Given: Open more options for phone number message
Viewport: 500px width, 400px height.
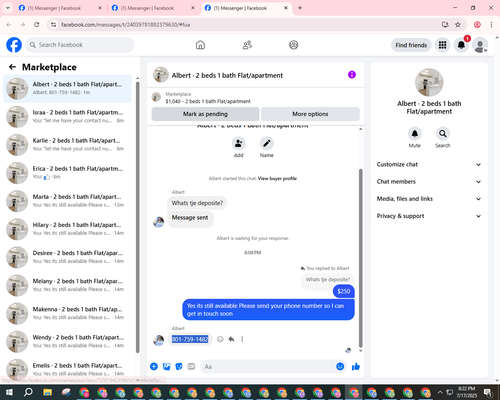Looking at the screenshot, I should coord(242,339).
